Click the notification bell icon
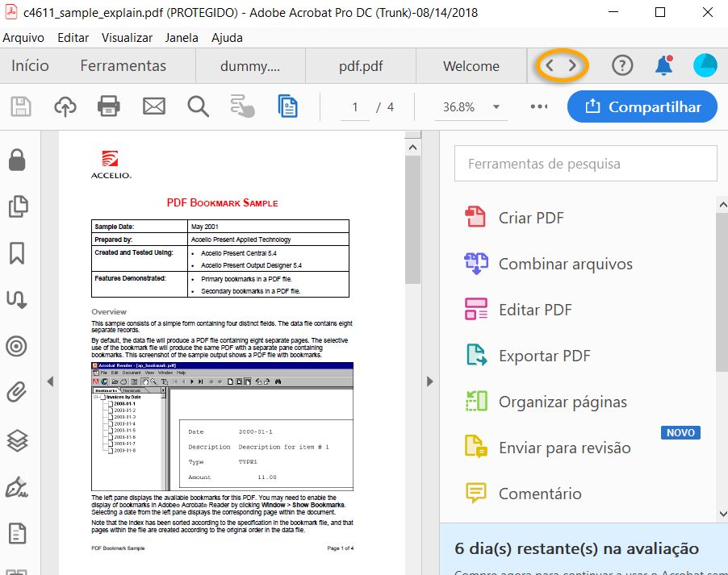This screenshot has height=575, width=728. tap(663, 65)
